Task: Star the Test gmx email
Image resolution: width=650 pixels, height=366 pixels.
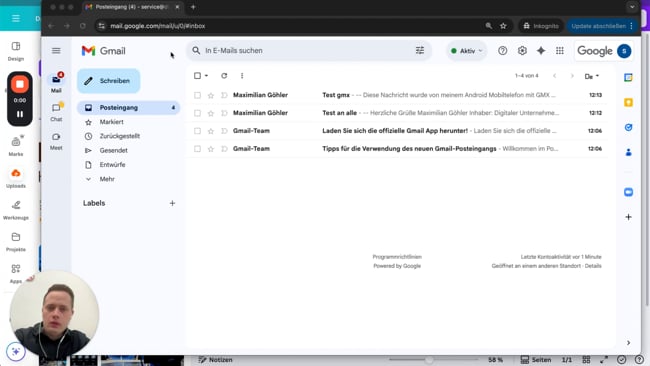Action: click(x=211, y=95)
